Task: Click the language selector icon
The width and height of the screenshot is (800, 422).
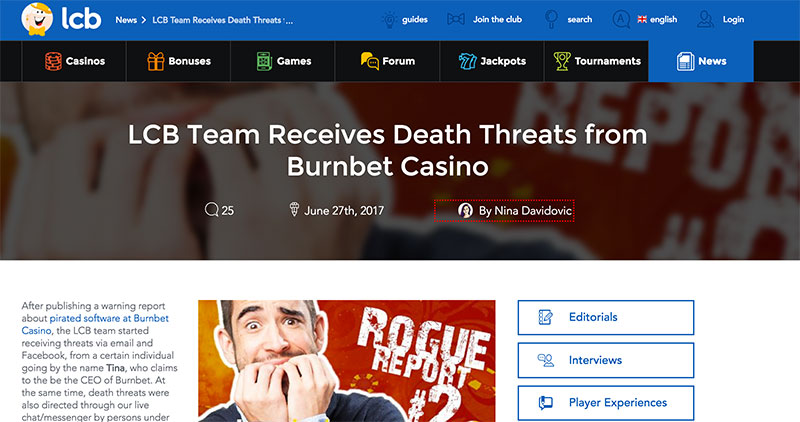Action: click(621, 19)
